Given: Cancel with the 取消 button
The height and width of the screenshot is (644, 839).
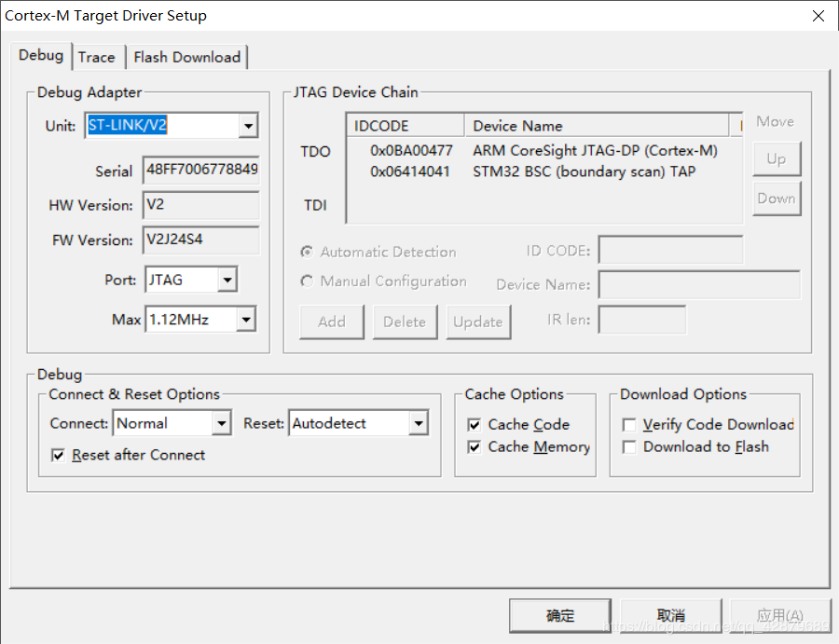Looking at the screenshot, I should [671, 616].
